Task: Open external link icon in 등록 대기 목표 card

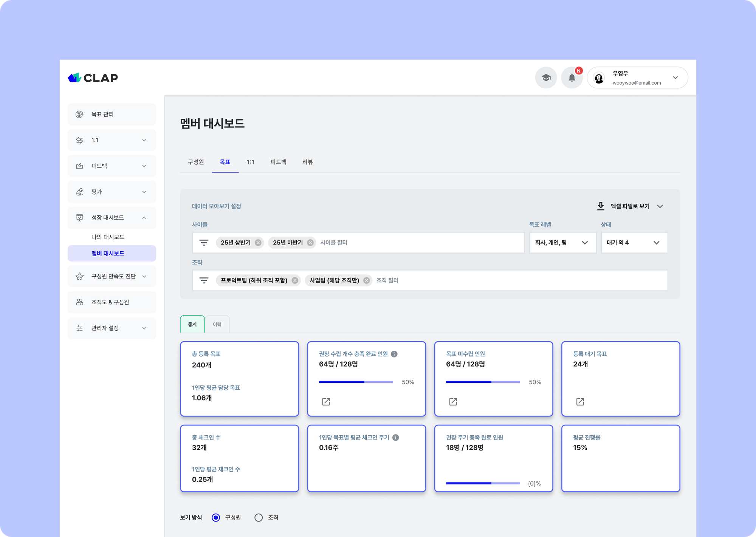Action: (x=580, y=402)
